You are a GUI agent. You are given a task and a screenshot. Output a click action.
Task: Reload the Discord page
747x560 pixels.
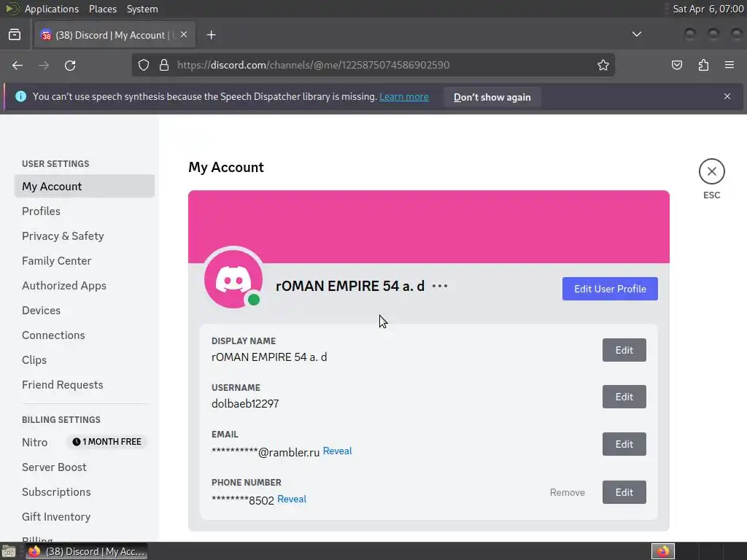(x=70, y=65)
